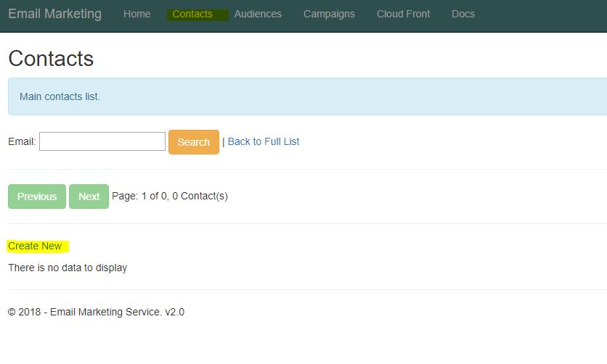The image size is (607, 364).
Task: Click the 'Email:' field label
Action: coord(22,141)
